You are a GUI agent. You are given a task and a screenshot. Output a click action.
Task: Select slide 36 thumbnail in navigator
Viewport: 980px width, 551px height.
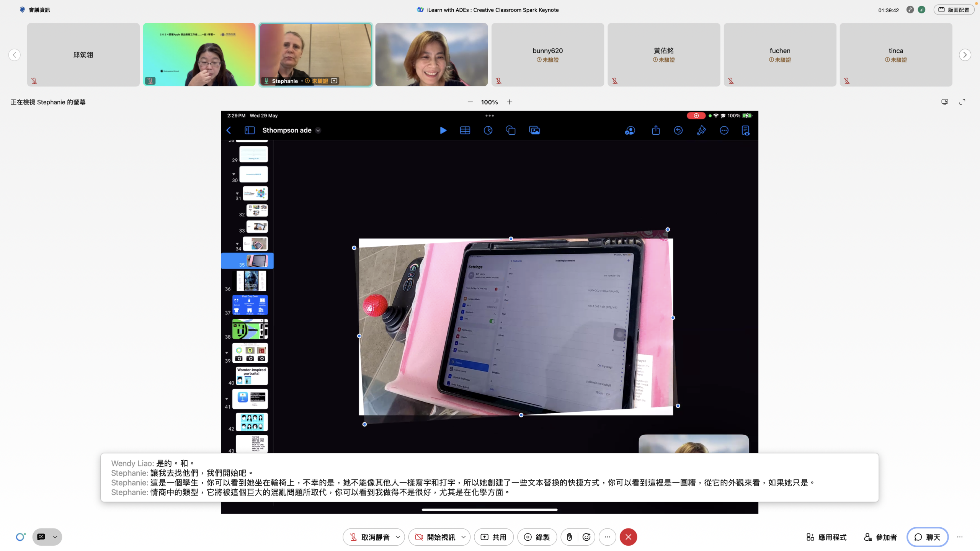(251, 281)
